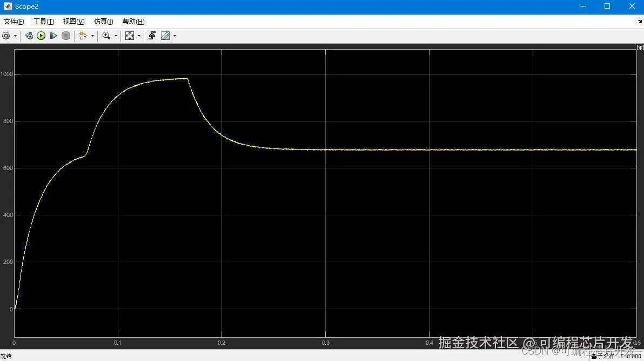644x361 pixels.
Task: Click the scale axes limits icon
Action: 129,36
